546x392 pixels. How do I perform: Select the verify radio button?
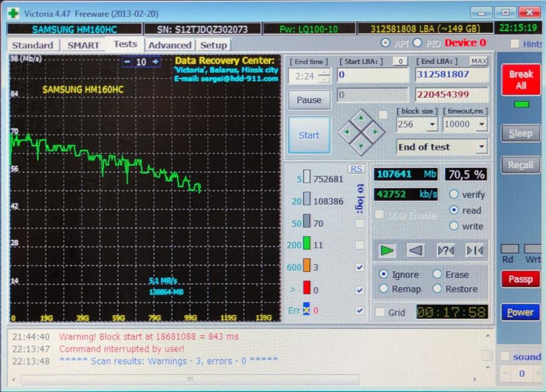[454, 195]
